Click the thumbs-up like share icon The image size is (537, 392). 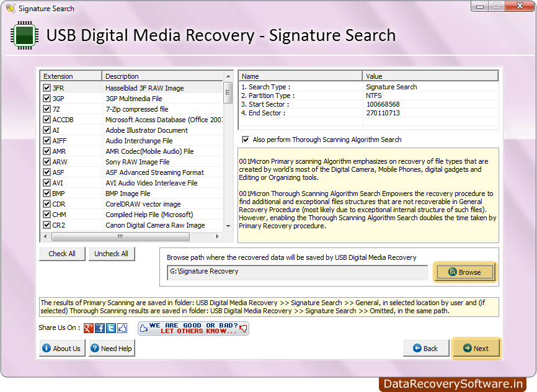click(x=122, y=328)
